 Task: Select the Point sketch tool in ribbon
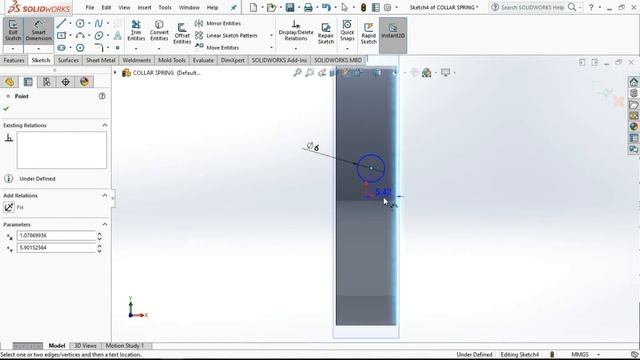tap(118, 48)
